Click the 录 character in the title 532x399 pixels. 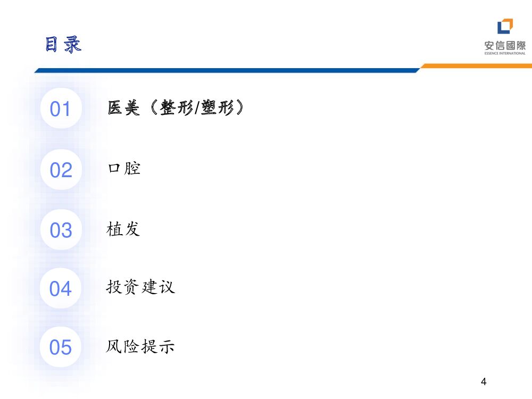click(73, 45)
